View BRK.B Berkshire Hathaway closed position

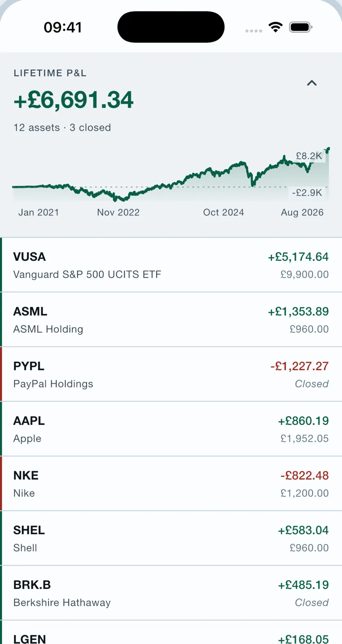pos(171,593)
